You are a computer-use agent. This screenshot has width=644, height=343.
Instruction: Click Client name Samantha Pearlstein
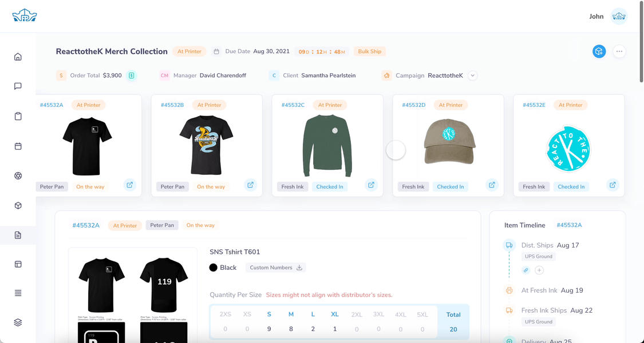329,75
